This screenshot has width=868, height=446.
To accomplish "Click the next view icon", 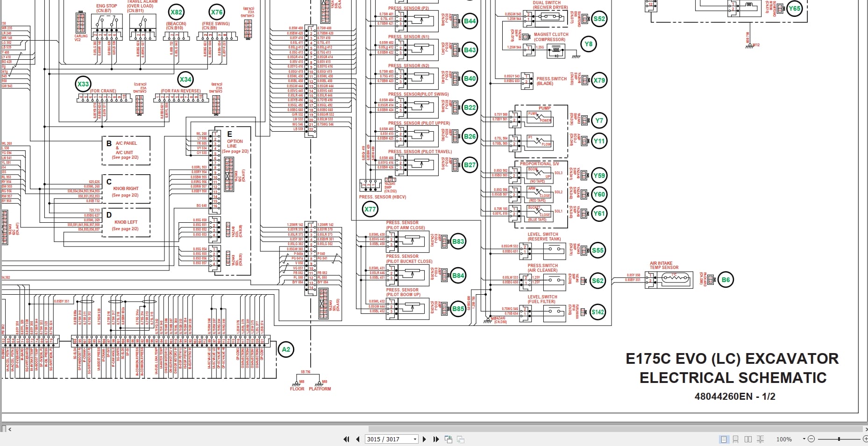I will pos(461,439).
